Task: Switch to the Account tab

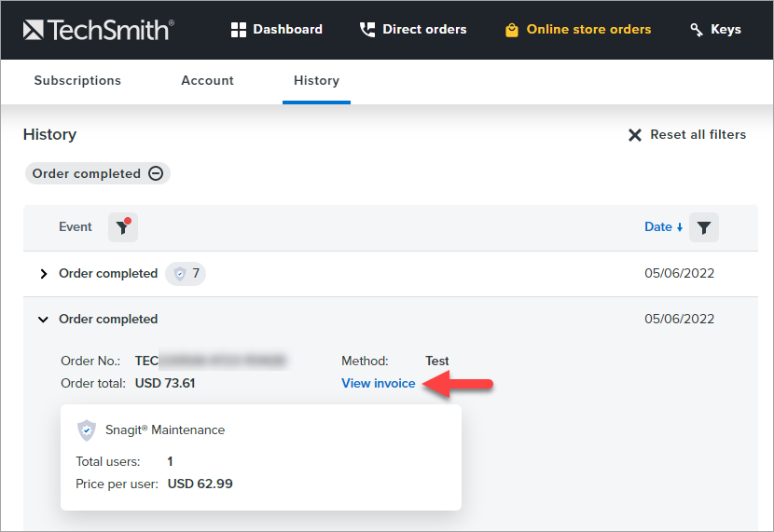Action: (207, 81)
